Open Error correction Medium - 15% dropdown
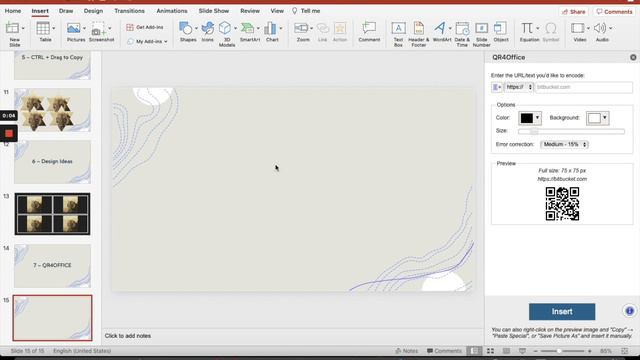 pos(564,144)
